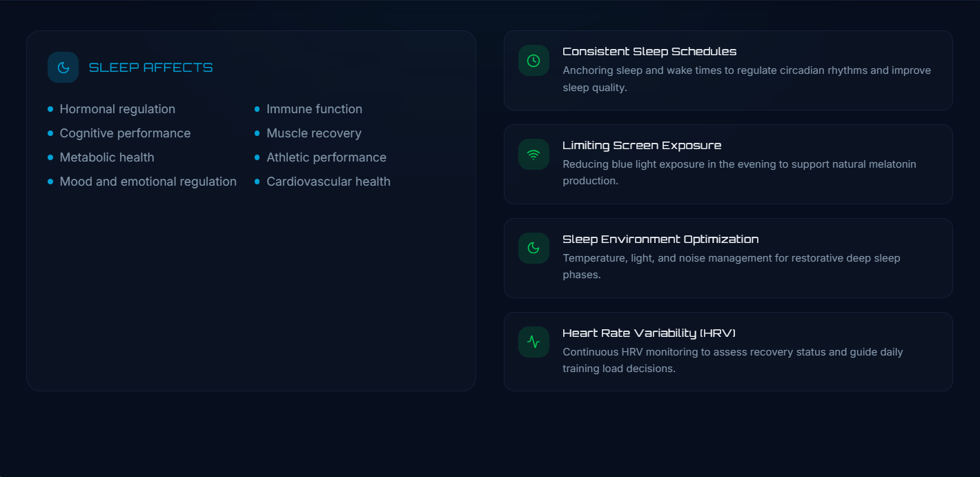980x477 pixels.
Task: Click the description about continuous HRV monitoring
Action: click(x=733, y=360)
